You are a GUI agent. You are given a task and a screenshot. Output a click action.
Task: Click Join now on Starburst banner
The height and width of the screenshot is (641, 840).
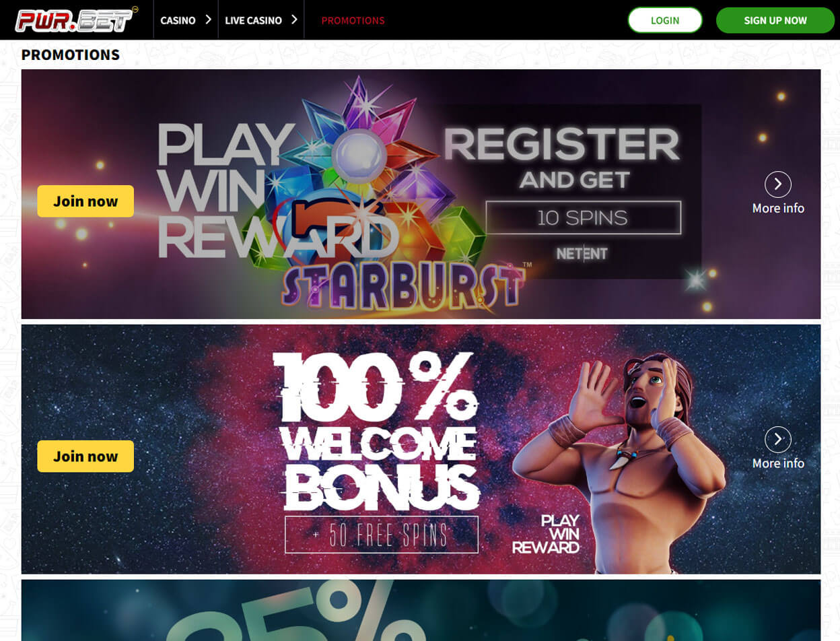pos(85,201)
